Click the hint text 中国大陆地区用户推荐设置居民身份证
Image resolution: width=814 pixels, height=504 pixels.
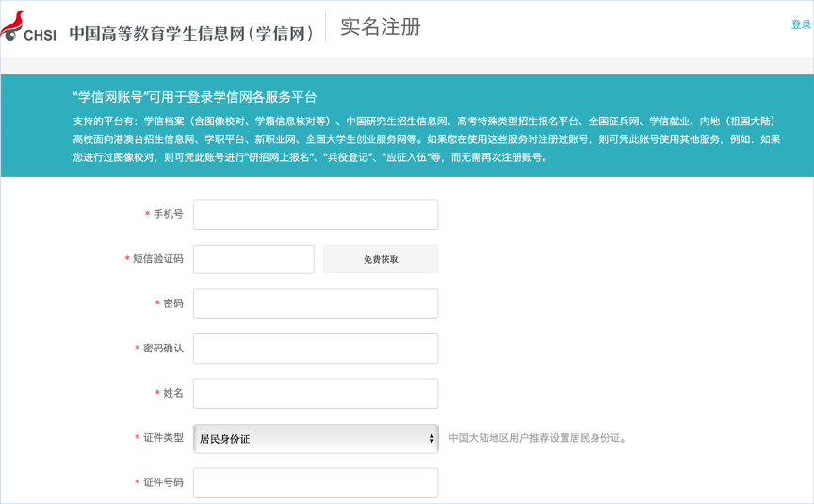[537, 438]
